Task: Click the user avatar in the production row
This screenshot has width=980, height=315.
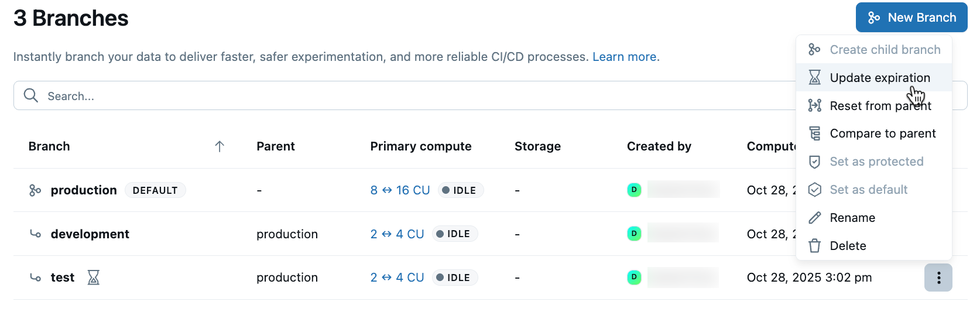Action: click(x=634, y=190)
